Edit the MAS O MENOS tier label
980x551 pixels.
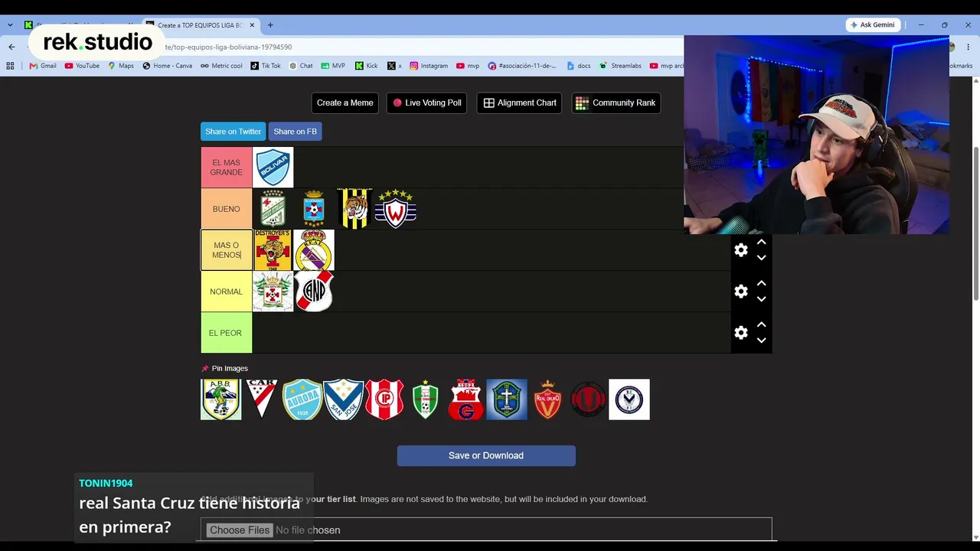(x=227, y=250)
